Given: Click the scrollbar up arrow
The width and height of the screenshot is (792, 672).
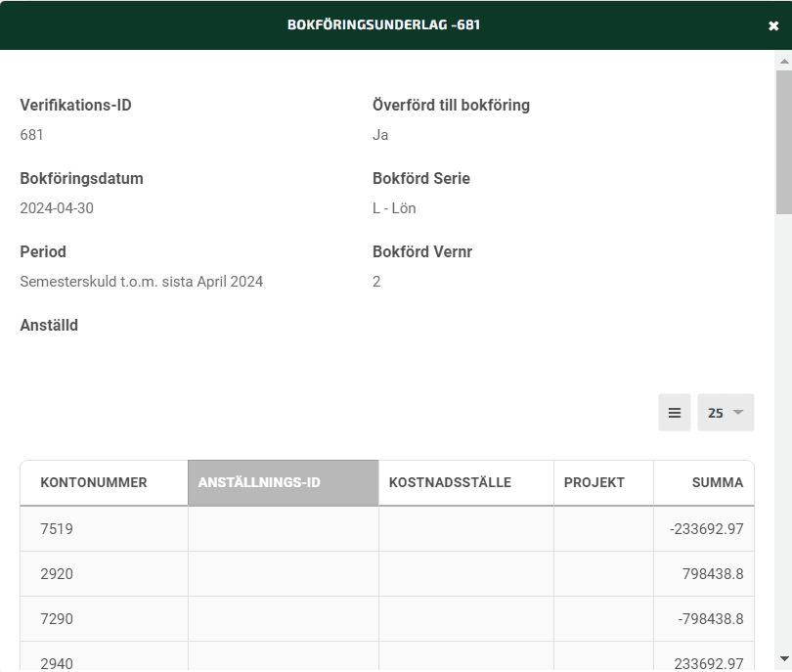Looking at the screenshot, I should pyautogui.click(x=783, y=61).
